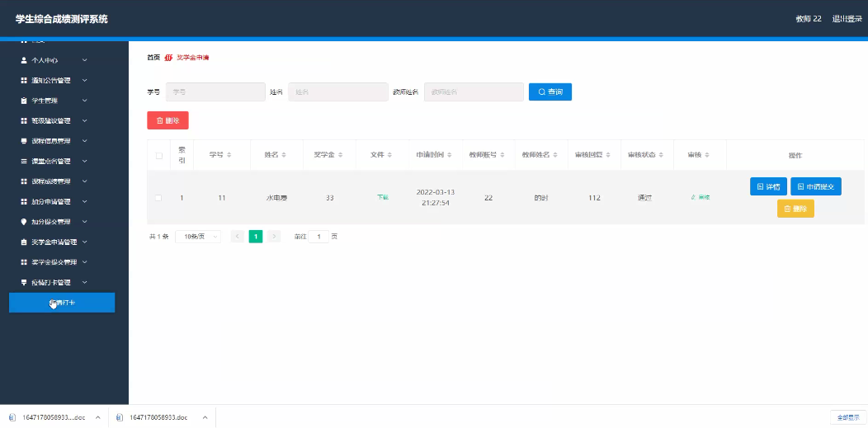The image size is (868, 428).
Task: Sort table by 审核 column arrows
Action: pos(707,155)
